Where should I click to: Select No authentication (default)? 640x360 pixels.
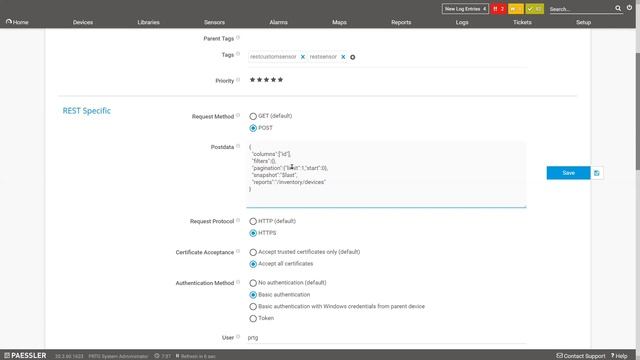click(x=253, y=283)
